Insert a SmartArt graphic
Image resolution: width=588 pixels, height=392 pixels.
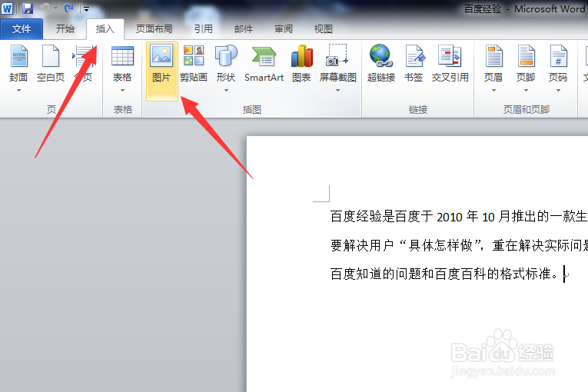[x=264, y=63]
